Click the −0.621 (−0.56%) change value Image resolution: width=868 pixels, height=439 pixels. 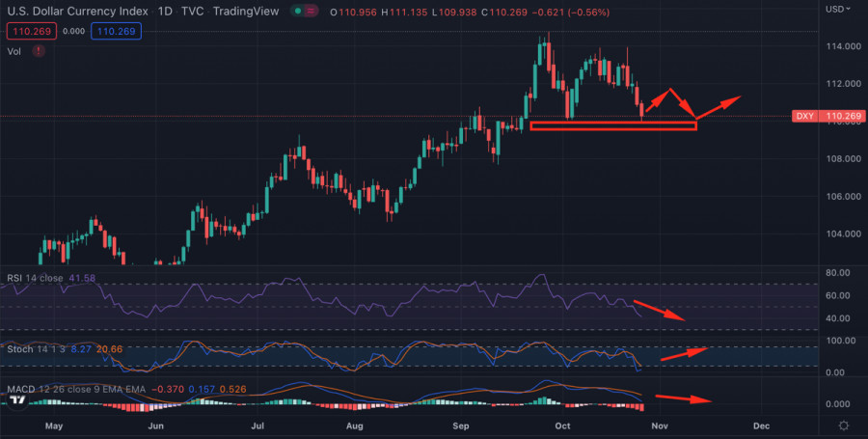[571, 12]
